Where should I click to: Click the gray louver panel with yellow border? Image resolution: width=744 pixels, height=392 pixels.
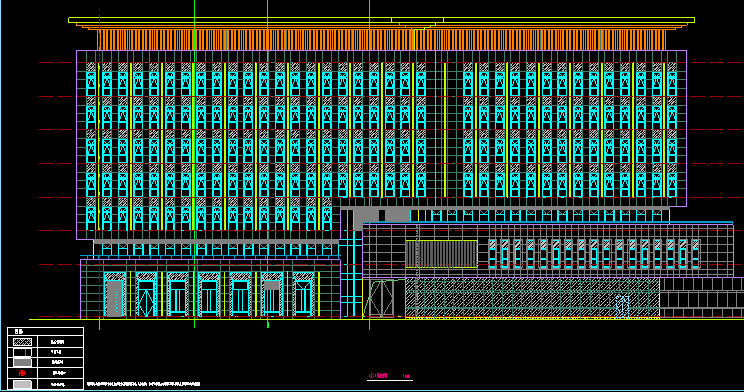[441, 254]
